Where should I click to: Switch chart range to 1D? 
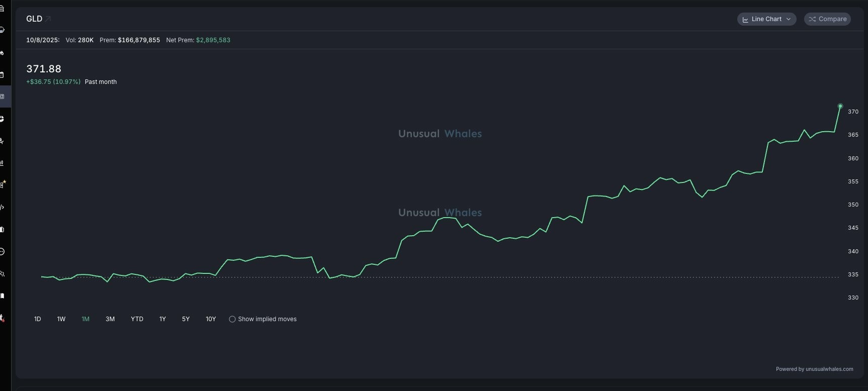[x=38, y=319]
